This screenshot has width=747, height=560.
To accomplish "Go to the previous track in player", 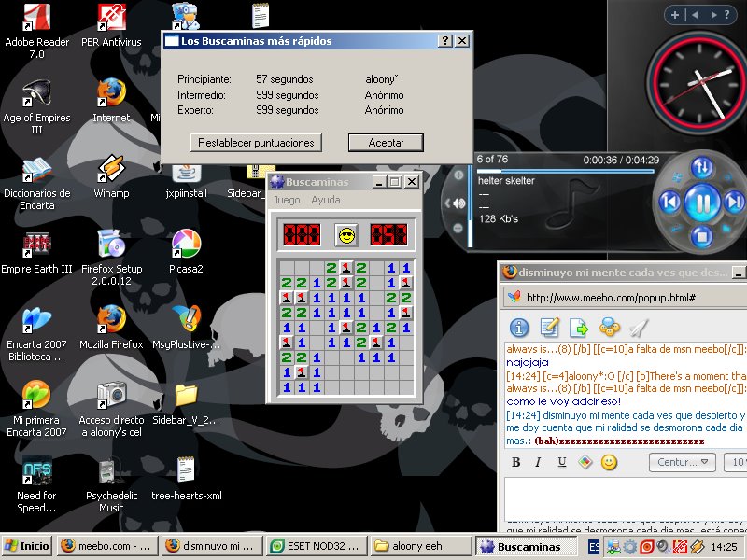I will [669, 203].
